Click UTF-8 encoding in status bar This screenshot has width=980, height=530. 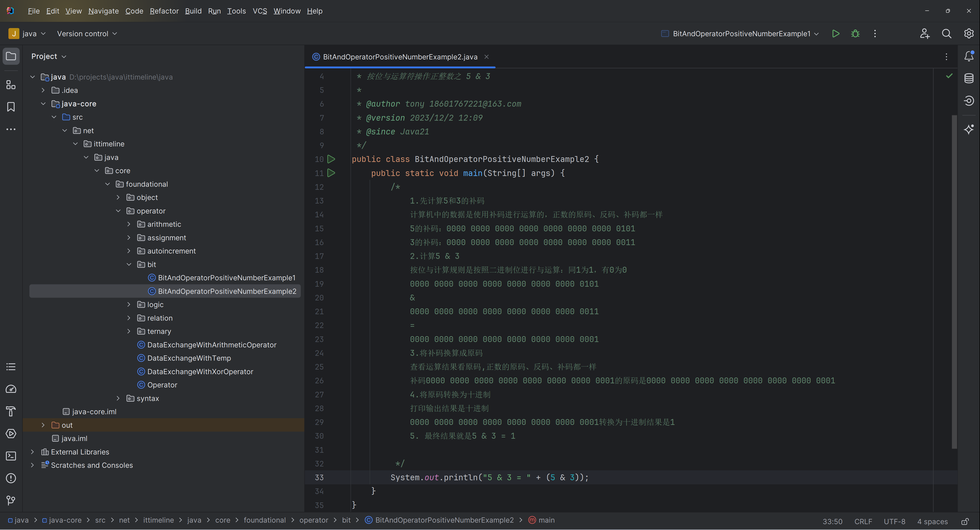tap(894, 521)
